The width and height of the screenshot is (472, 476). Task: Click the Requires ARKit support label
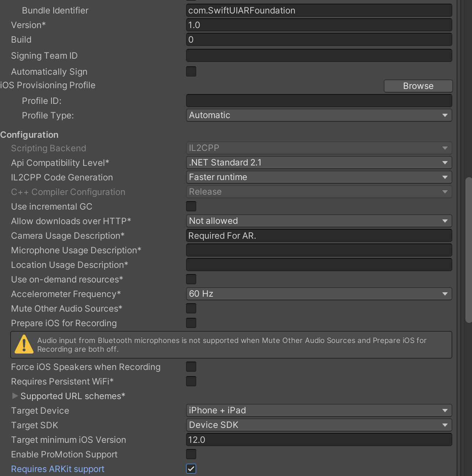pyautogui.click(x=58, y=469)
